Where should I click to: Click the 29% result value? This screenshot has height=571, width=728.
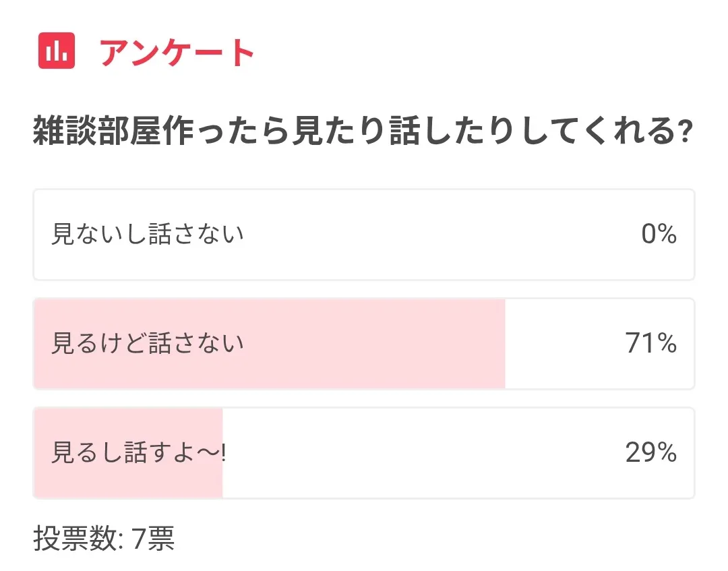tap(650, 452)
